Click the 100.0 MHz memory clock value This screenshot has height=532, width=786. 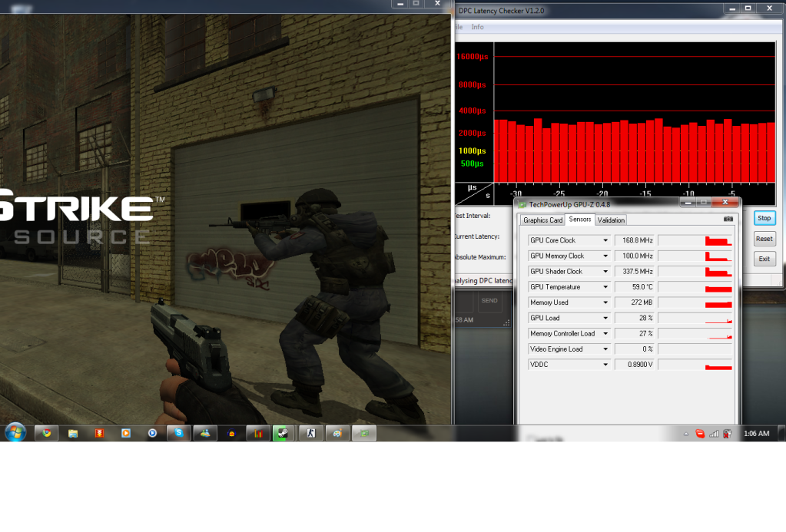click(x=634, y=256)
